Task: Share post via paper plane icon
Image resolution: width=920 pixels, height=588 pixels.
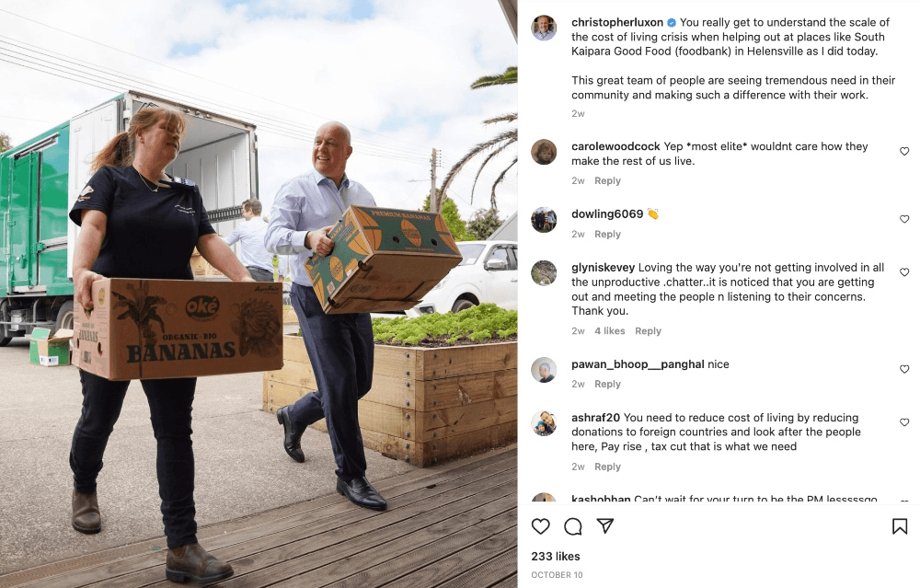Action: click(605, 525)
